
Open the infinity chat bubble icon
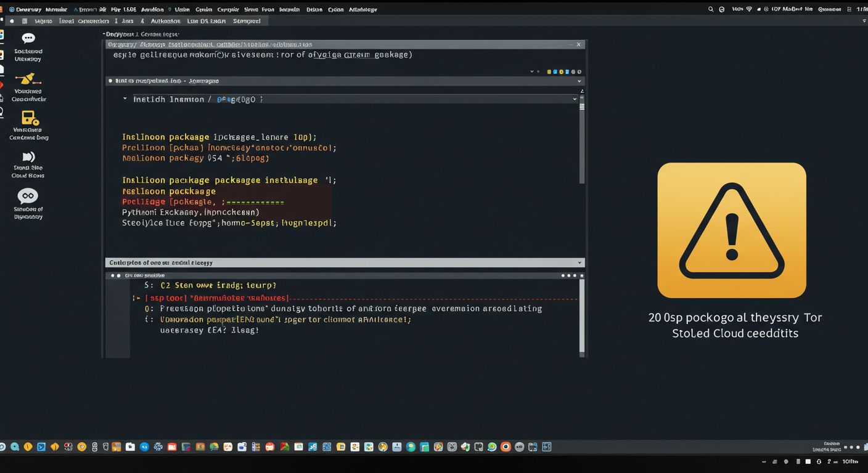28,196
